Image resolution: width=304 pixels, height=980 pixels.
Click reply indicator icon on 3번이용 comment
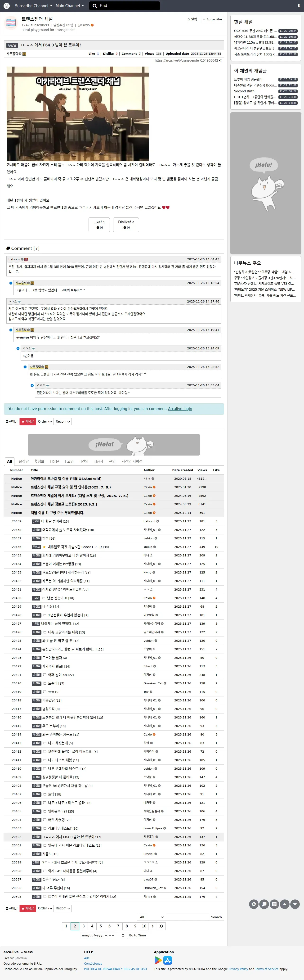(18, 348)
